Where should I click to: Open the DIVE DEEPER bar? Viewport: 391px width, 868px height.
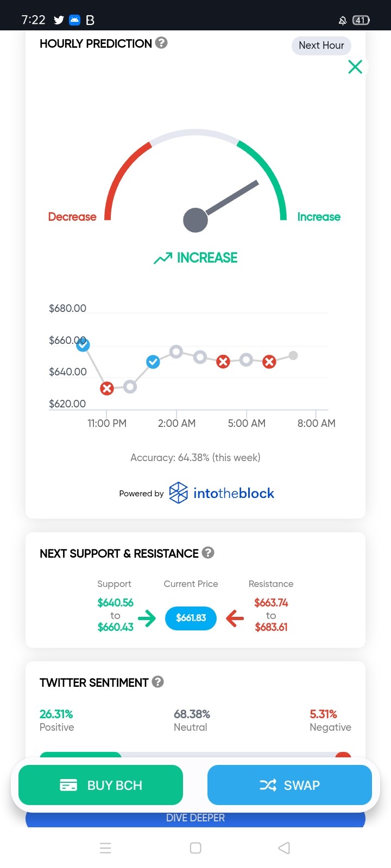coord(195,818)
